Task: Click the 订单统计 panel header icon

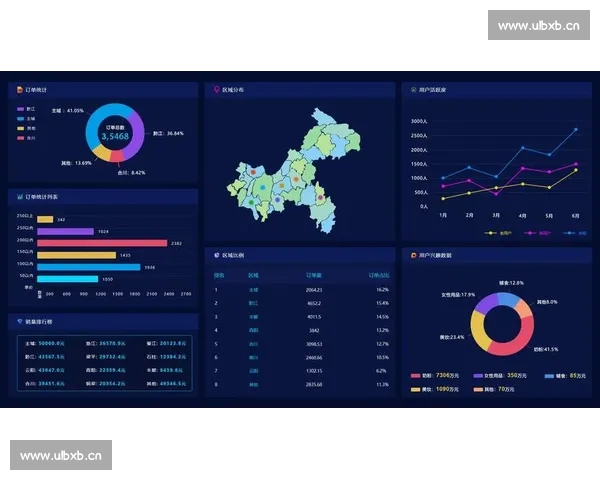Action: pyautogui.click(x=18, y=89)
